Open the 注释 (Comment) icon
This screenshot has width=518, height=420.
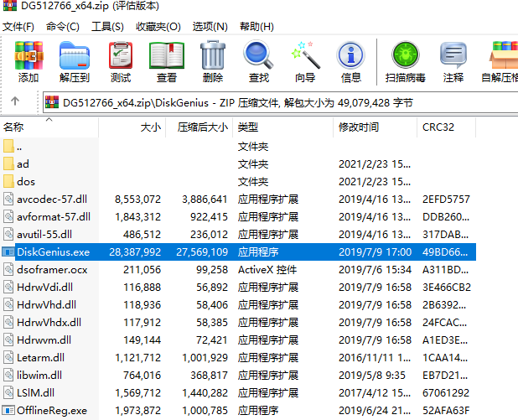point(453,55)
